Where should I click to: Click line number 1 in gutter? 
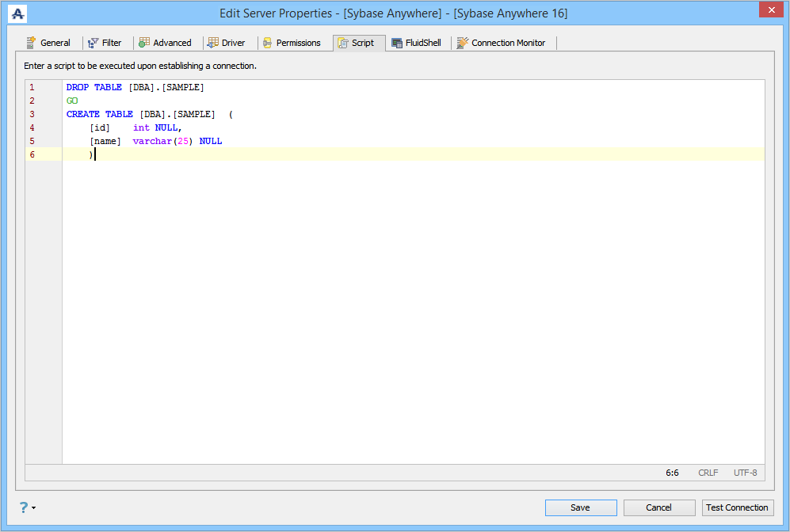pos(32,88)
